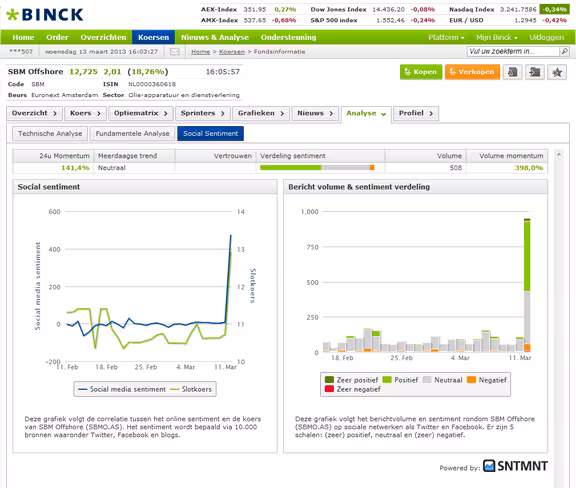Image resolution: width=576 pixels, height=488 pixels.
Task: Open the Platform dropdown menu
Action: click(446, 37)
